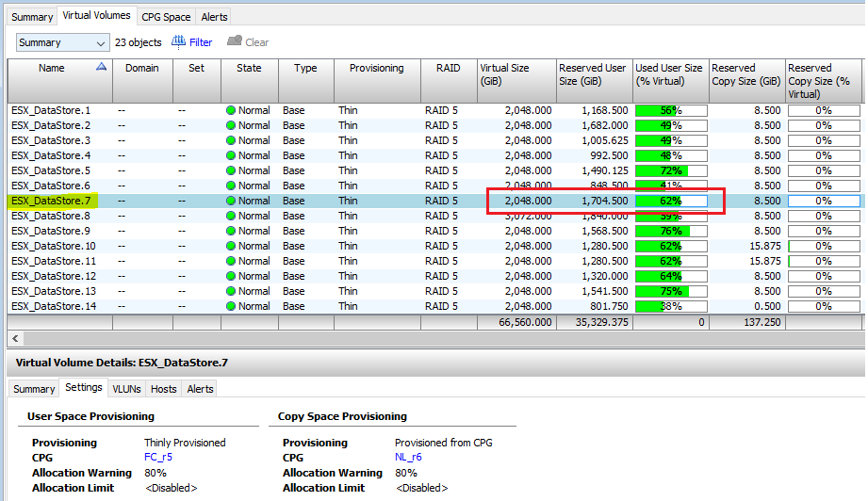This screenshot has height=501, width=868.
Task: Open the top Alerts tab
Action: [214, 17]
